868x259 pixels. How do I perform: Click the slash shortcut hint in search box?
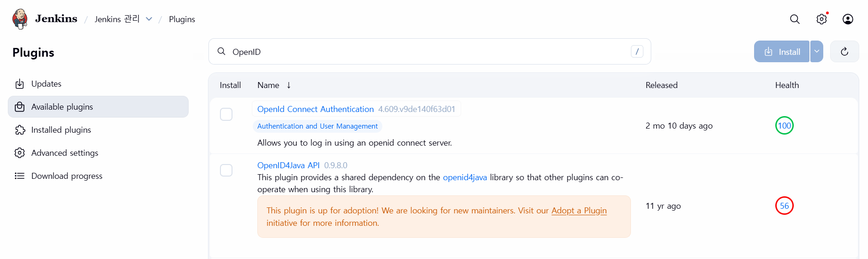click(x=637, y=52)
